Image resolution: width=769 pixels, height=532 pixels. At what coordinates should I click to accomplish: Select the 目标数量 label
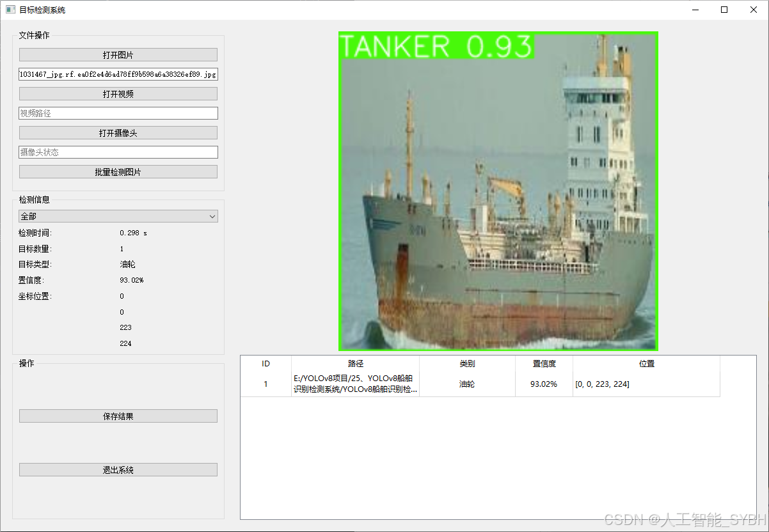point(35,249)
